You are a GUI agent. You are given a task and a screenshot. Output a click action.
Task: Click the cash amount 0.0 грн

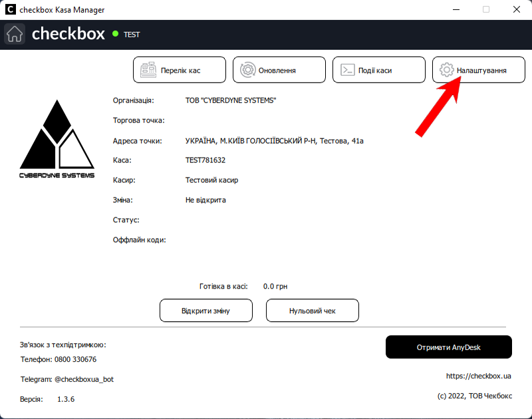click(x=275, y=287)
